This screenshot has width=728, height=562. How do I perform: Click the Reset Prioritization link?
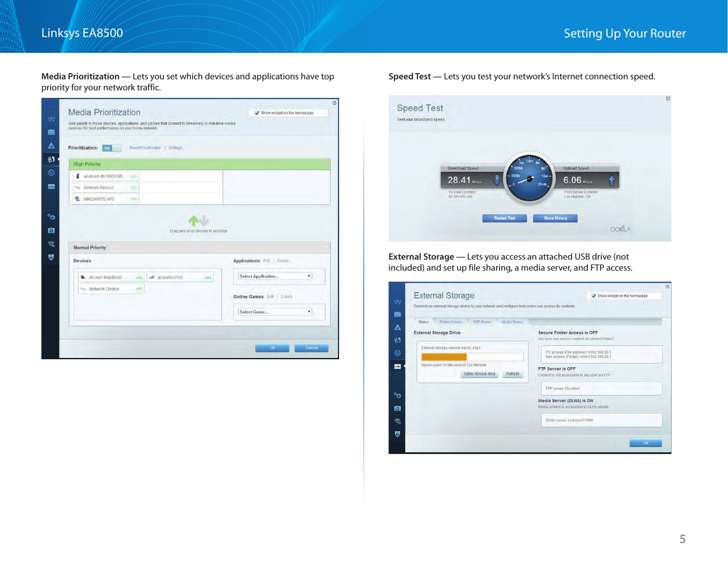coord(145,148)
